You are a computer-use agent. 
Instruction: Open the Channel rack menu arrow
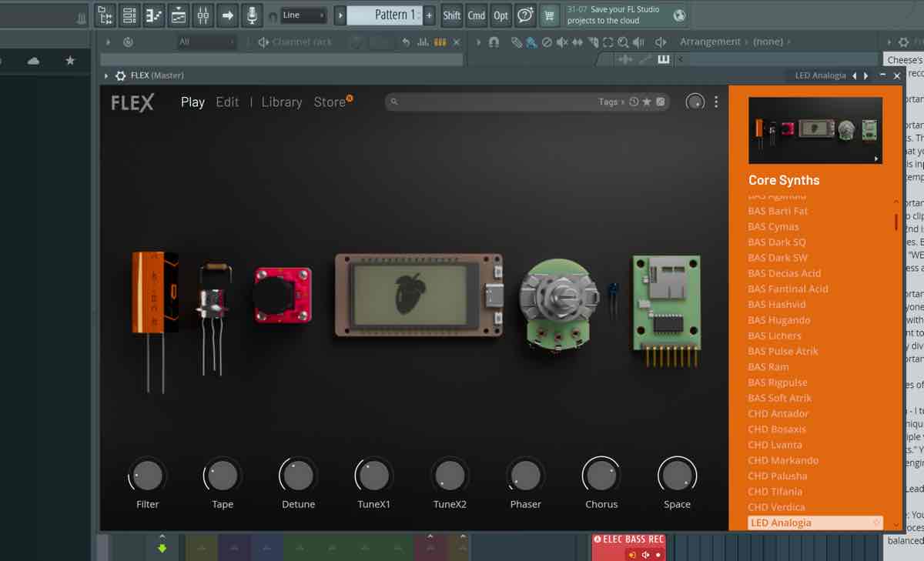coord(107,42)
